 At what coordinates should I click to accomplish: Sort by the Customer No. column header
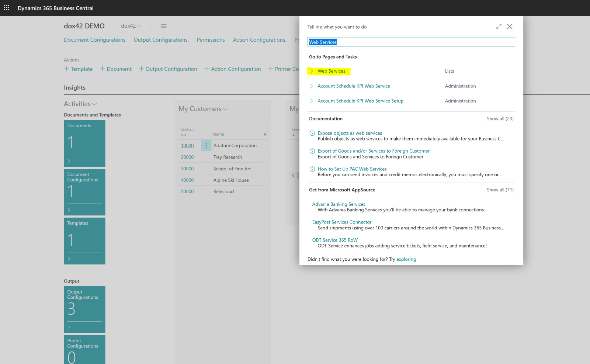coord(187,132)
